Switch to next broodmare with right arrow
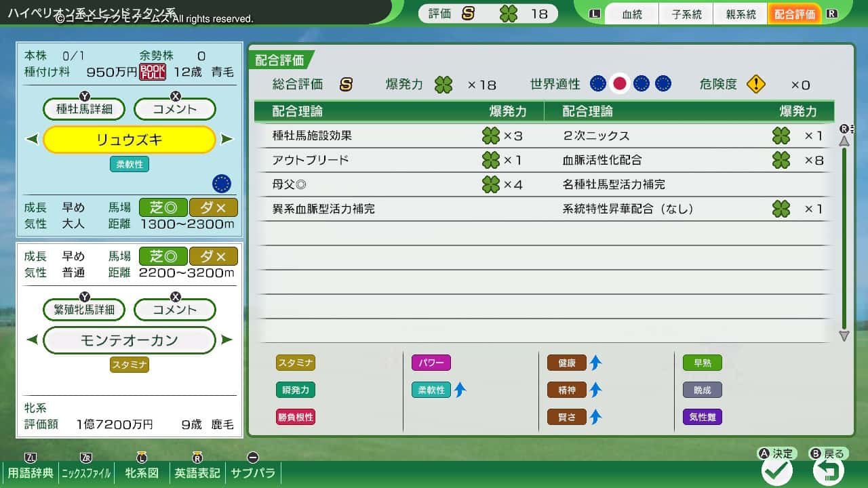 pos(226,340)
